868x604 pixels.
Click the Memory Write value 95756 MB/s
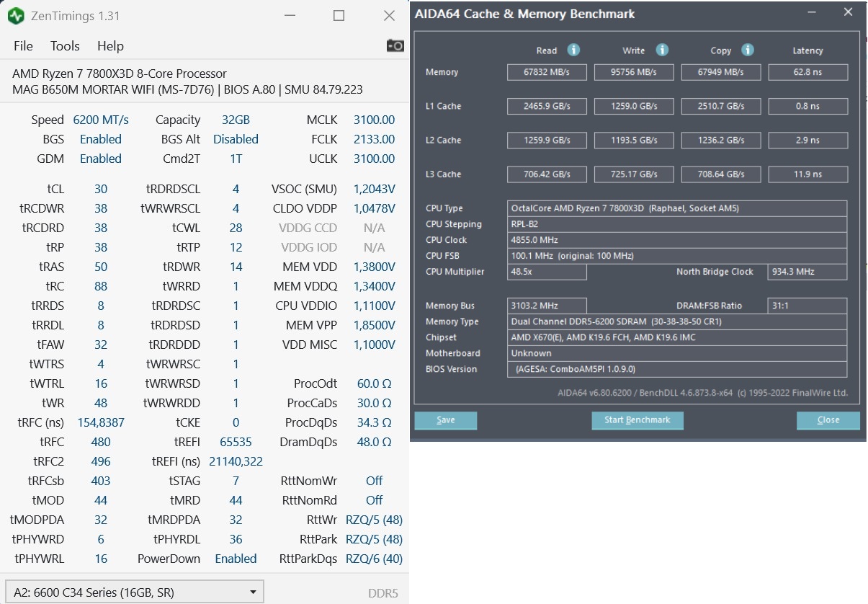[634, 72]
